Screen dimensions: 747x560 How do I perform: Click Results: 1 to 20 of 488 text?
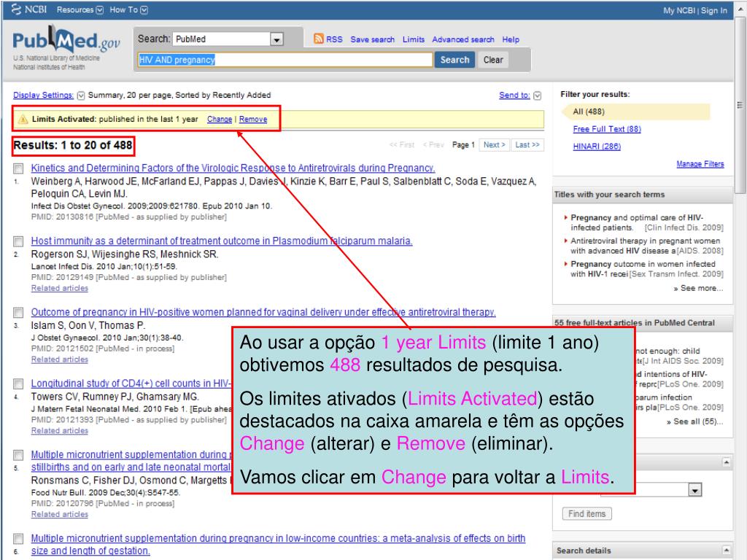[x=73, y=145]
